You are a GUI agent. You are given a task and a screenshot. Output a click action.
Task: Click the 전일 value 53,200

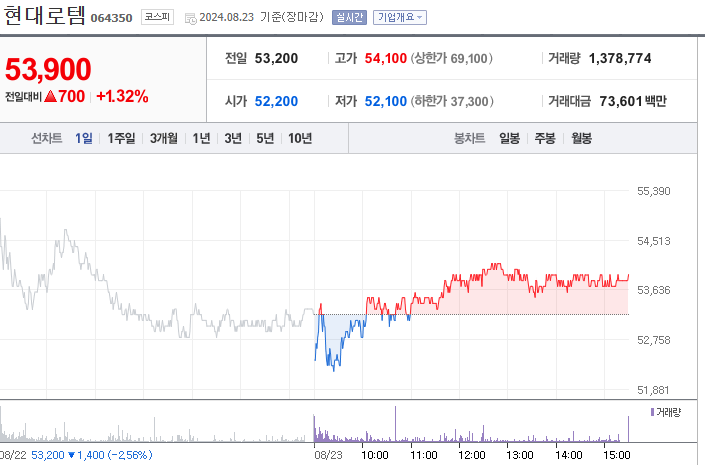[x=276, y=58]
